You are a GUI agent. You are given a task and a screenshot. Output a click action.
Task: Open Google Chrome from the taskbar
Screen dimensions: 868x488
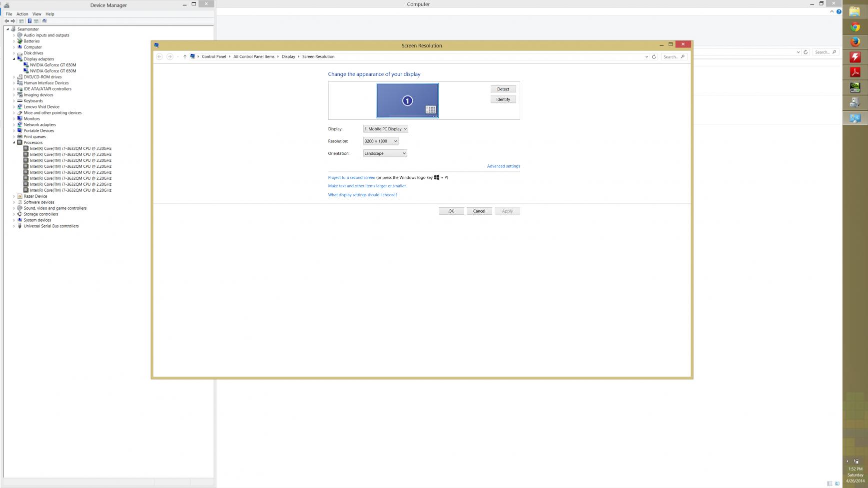(x=855, y=27)
